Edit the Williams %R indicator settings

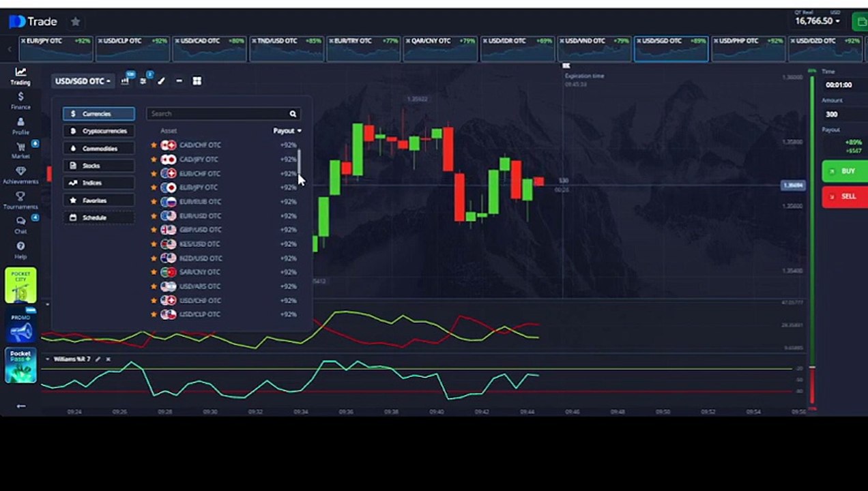point(98,359)
